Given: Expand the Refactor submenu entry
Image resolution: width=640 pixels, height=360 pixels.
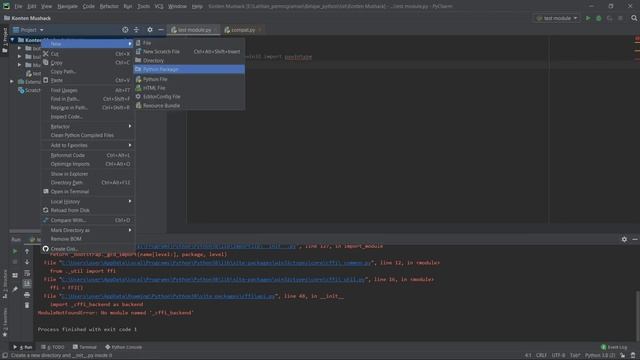Looking at the screenshot, I should click(x=88, y=127).
